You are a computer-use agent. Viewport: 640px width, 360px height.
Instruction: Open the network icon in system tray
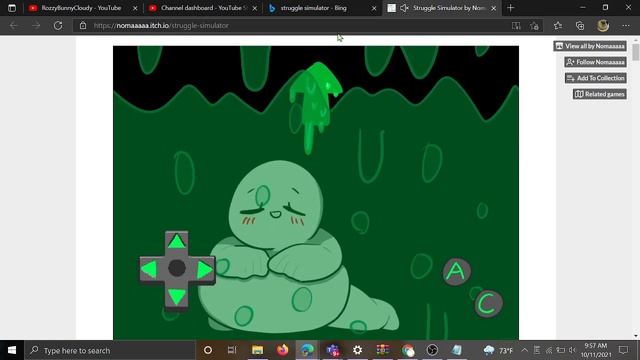click(x=549, y=350)
